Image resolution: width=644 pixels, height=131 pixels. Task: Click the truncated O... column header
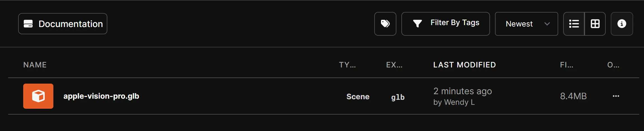(x=613, y=65)
